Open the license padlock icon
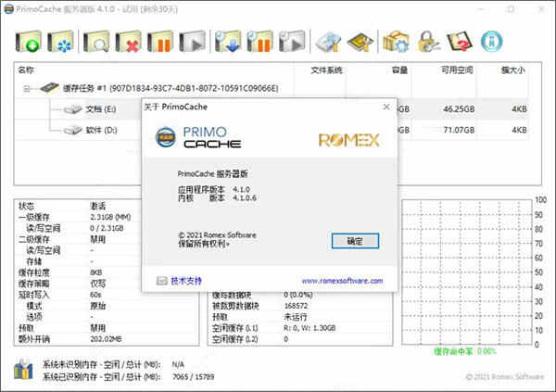 coord(428,42)
